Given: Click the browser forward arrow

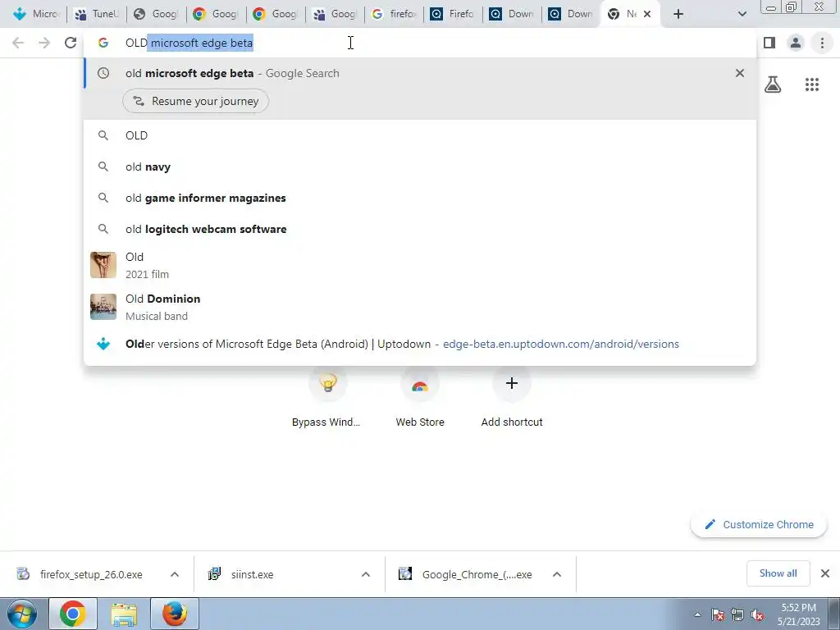Looking at the screenshot, I should [x=44, y=43].
